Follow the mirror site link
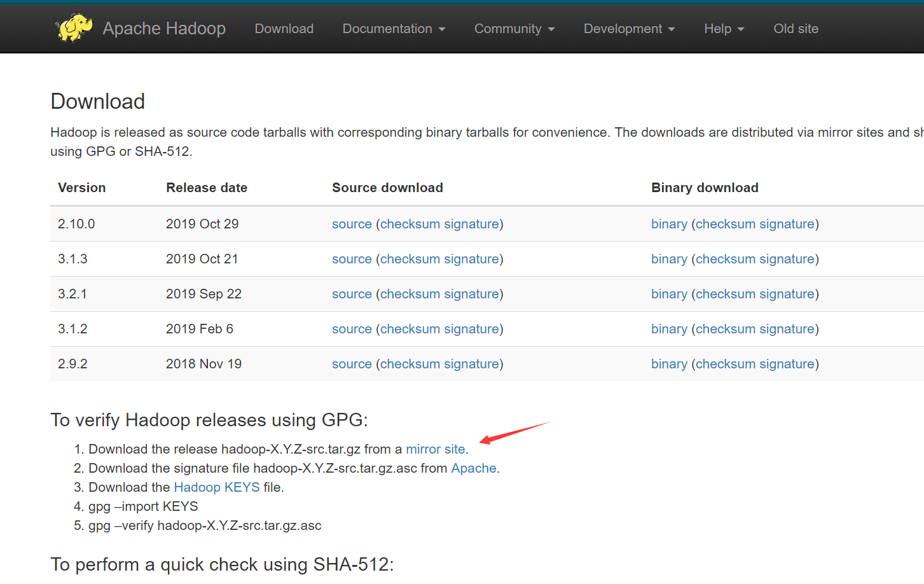The image size is (924, 584). pyautogui.click(x=436, y=449)
